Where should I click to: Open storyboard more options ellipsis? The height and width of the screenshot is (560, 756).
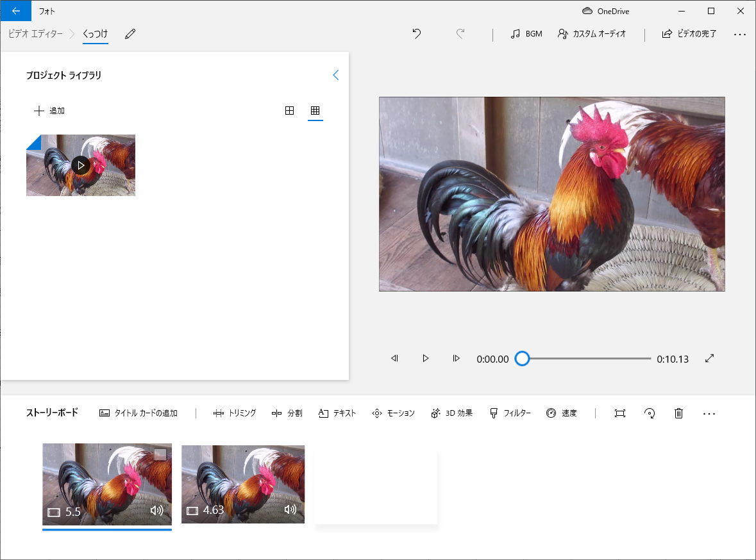pos(709,414)
